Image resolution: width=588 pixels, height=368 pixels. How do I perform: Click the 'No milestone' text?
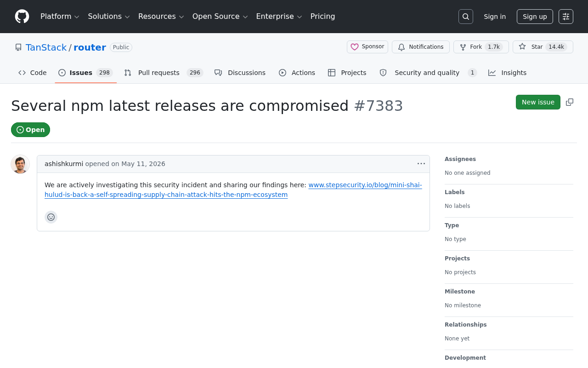click(x=463, y=305)
